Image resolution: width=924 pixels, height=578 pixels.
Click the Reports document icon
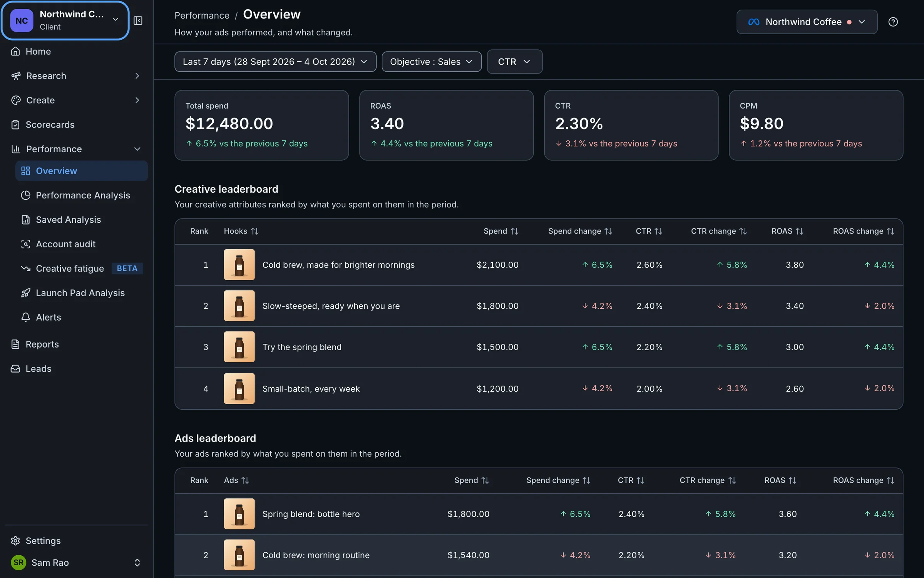click(x=15, y=344)
